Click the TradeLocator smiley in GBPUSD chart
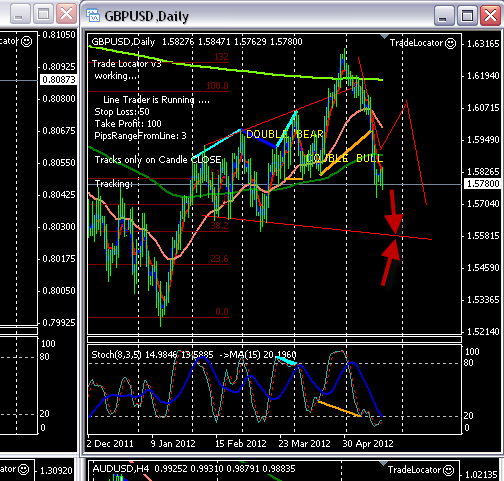This screenshot has height=481, width=504. click(451, 43)
